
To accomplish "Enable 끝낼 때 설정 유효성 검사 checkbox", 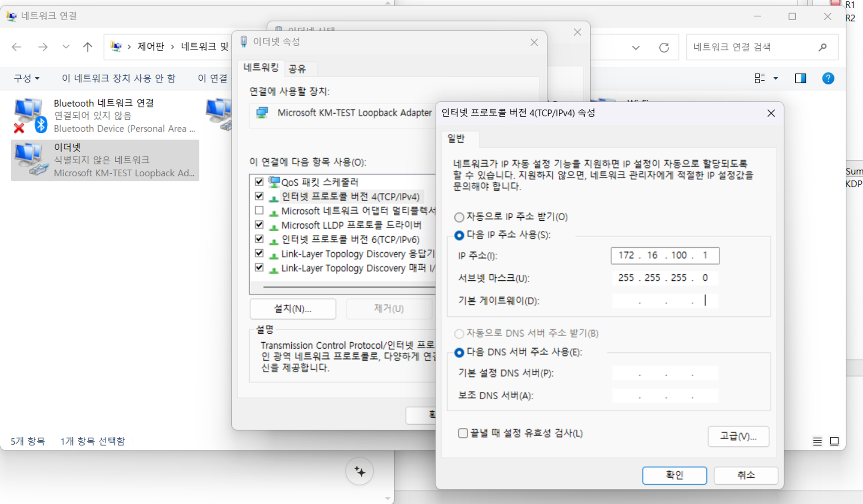I will [463, 433].
